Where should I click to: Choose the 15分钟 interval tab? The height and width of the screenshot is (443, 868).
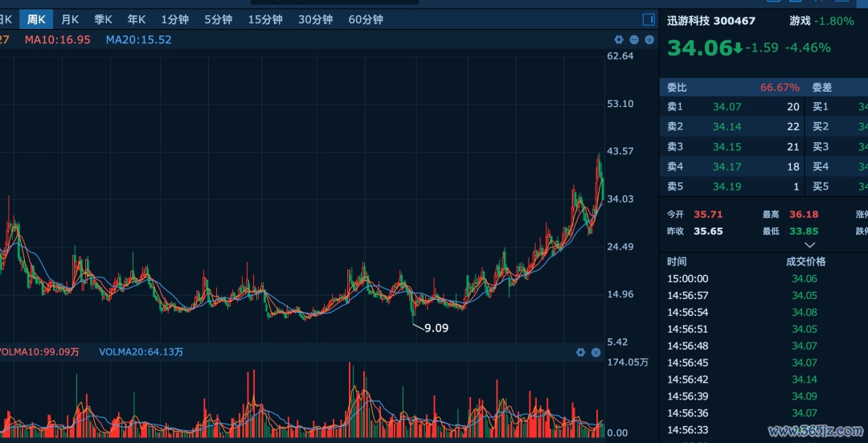point(265,19)
